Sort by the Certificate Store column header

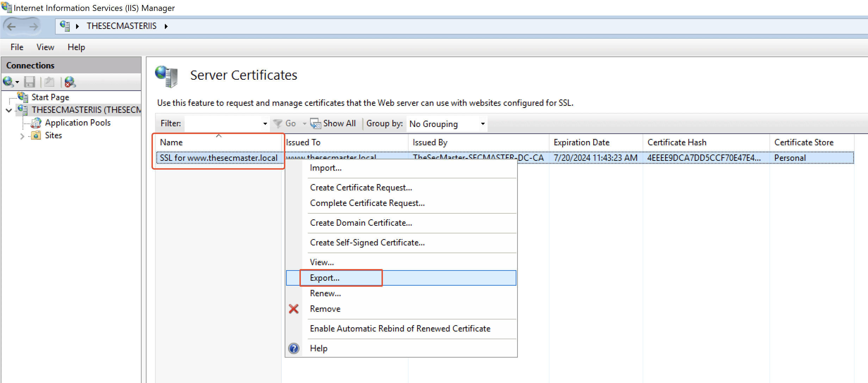(x=812, y=142)
